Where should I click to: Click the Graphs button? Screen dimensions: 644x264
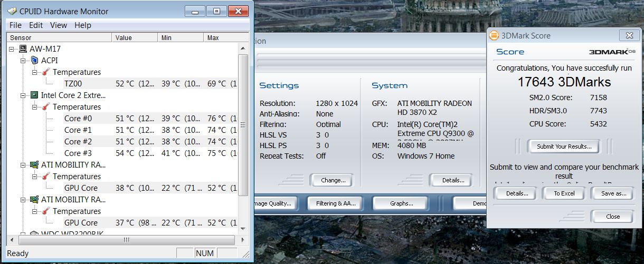[401, 203]
